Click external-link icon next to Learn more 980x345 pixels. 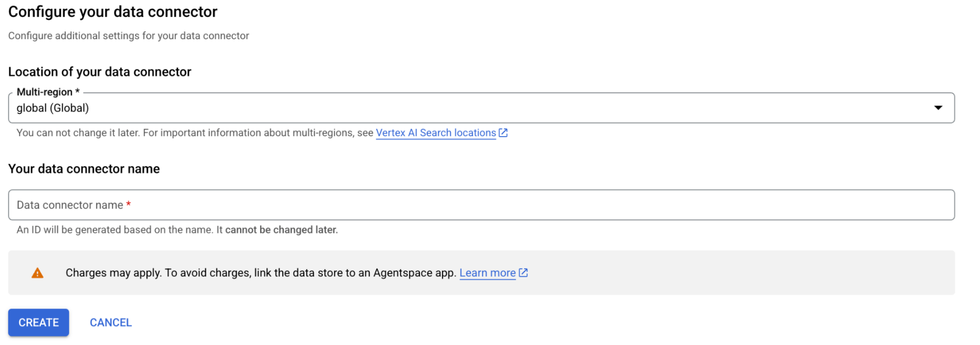pos(523,273)
